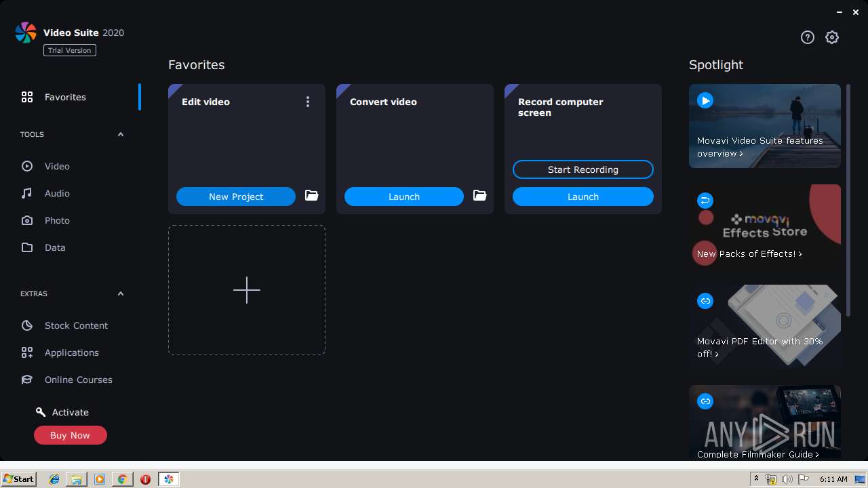Click Action Center flag tray icon
The image size is (868, 488).
coord(804,479)
